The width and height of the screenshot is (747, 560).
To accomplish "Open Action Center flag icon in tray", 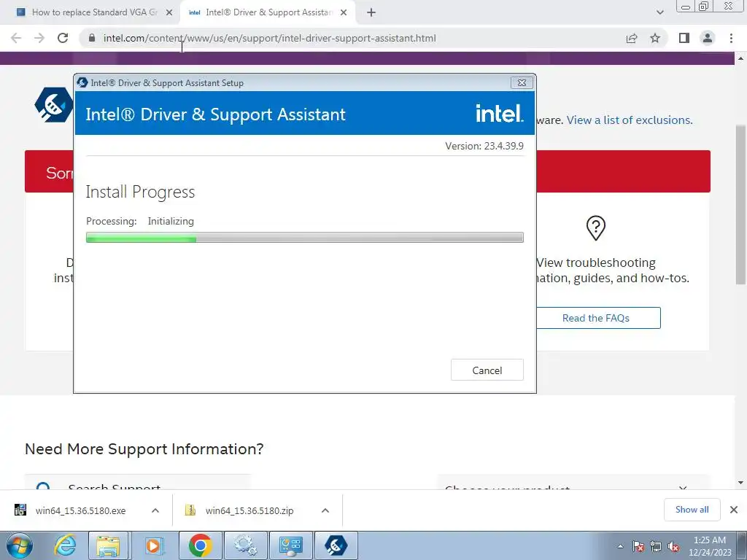I will tap(638, 546).
